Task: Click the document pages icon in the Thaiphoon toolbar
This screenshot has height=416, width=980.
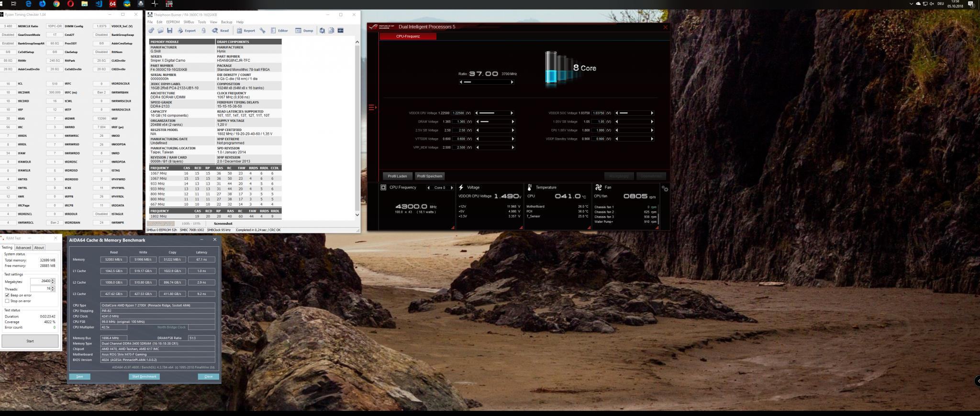Action: tap(331, 31)
